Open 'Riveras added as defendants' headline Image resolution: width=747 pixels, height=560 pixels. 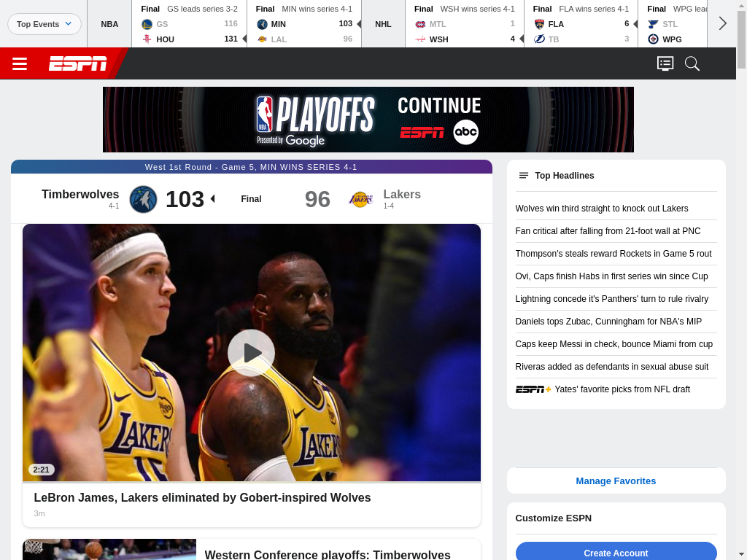(612, 367)
